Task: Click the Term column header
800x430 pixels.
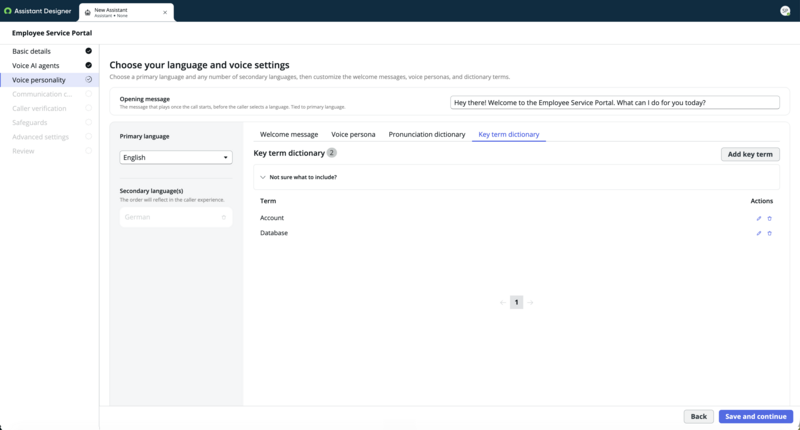Action: (x=268, y=201)
